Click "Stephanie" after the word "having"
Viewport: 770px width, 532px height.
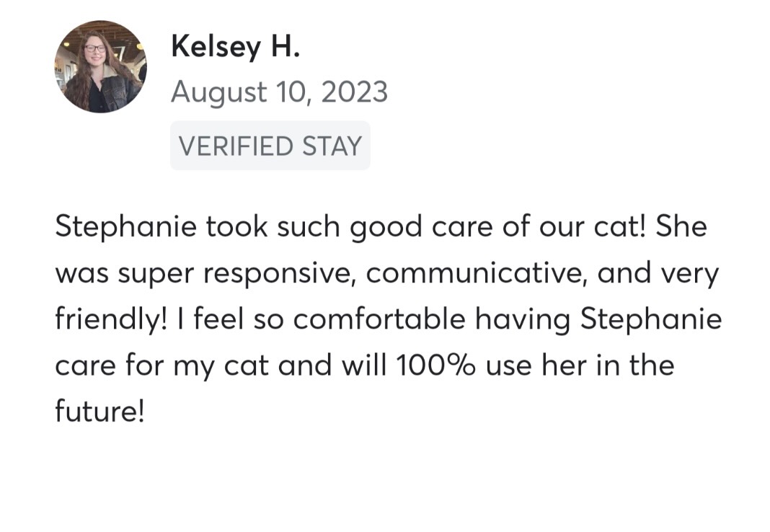651,319
